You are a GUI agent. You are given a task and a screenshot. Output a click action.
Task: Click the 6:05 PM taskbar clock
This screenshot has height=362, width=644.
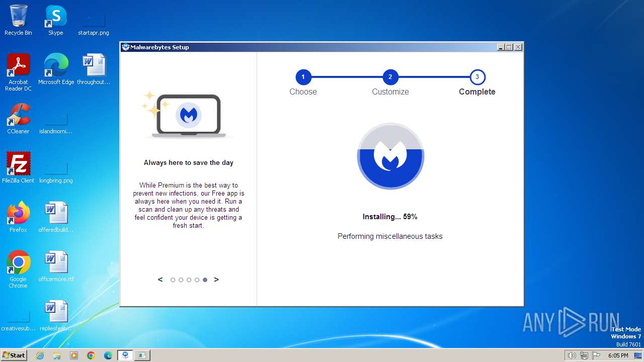pyautogui.click(x=618, y=355)
